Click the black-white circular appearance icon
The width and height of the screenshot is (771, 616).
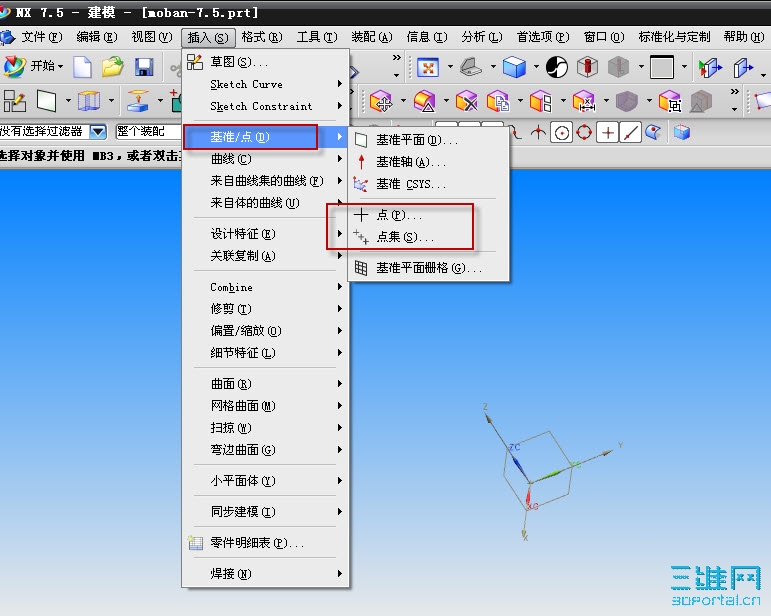click(x=557, y=67)
